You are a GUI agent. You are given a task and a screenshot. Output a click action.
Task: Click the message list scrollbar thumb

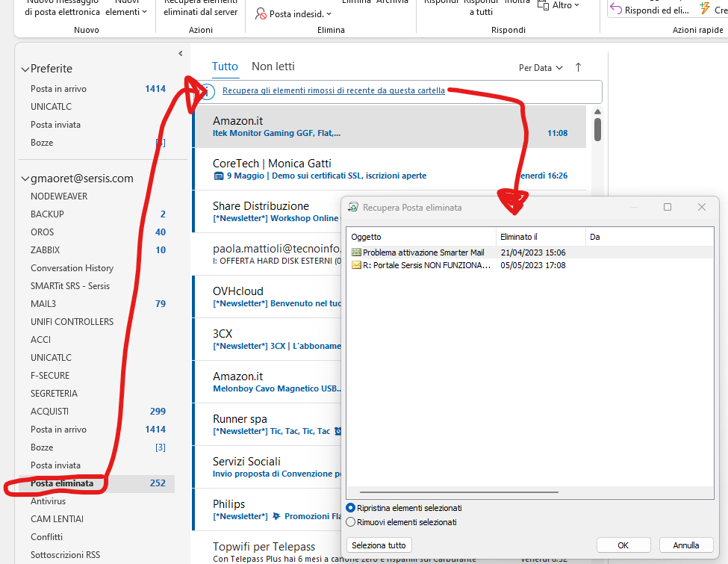pos(597,129)
